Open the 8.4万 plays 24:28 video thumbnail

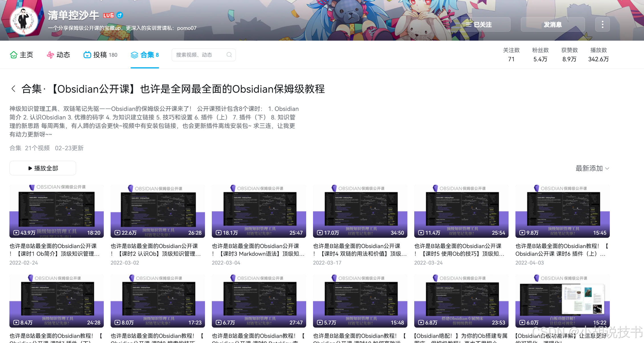56,301
